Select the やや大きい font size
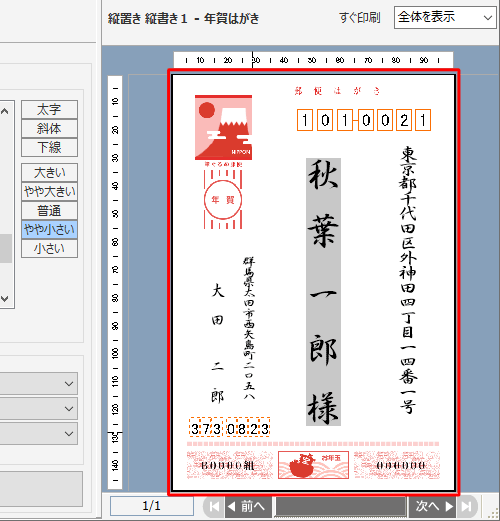This screenshot has width=500, height=521. click(x=49, y=191)
